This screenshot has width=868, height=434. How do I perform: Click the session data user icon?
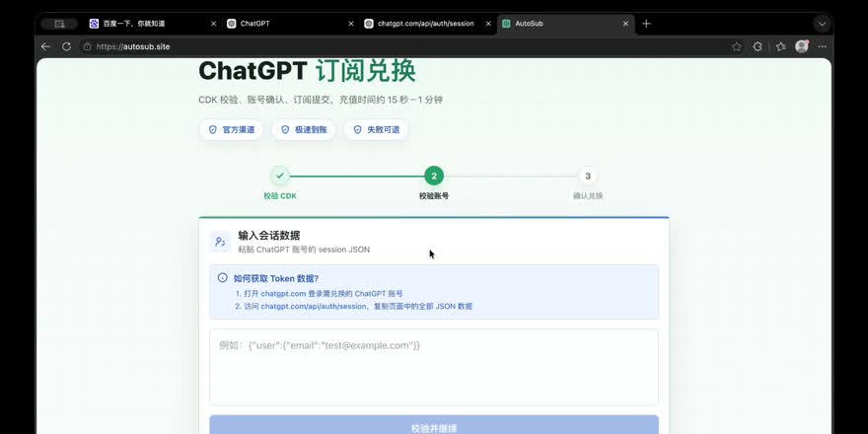[220, 242]
